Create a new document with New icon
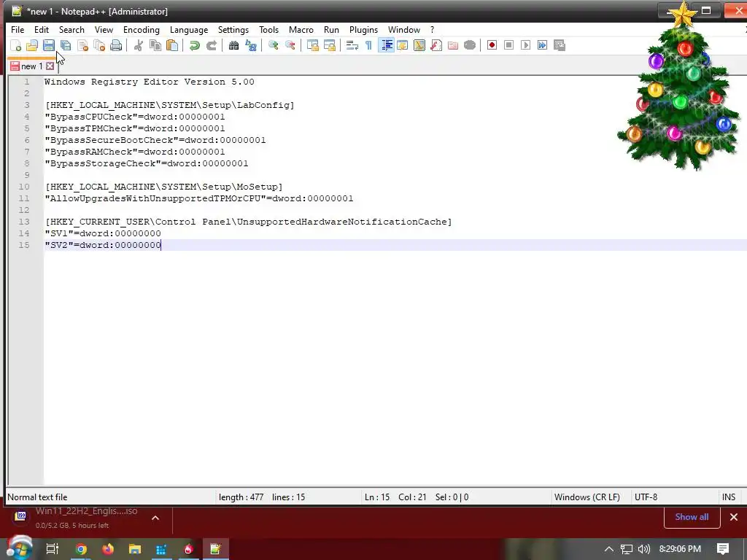Screen dimensions: 747x560 point(15,45)
